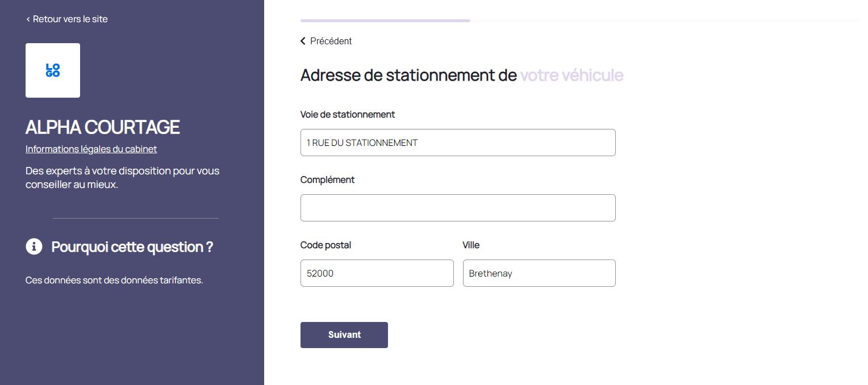Viewport: 868px width, 385px height.
Task: Click the "Ville" label
Action: (471, 245)
